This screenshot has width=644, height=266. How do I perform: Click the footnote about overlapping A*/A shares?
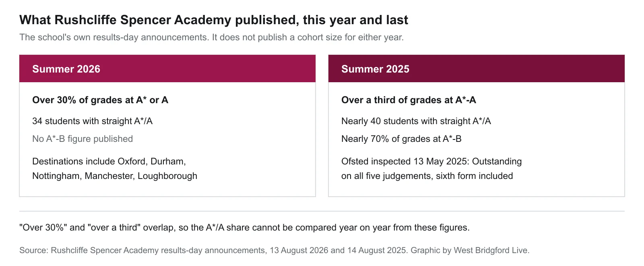[x=244, y=227]
